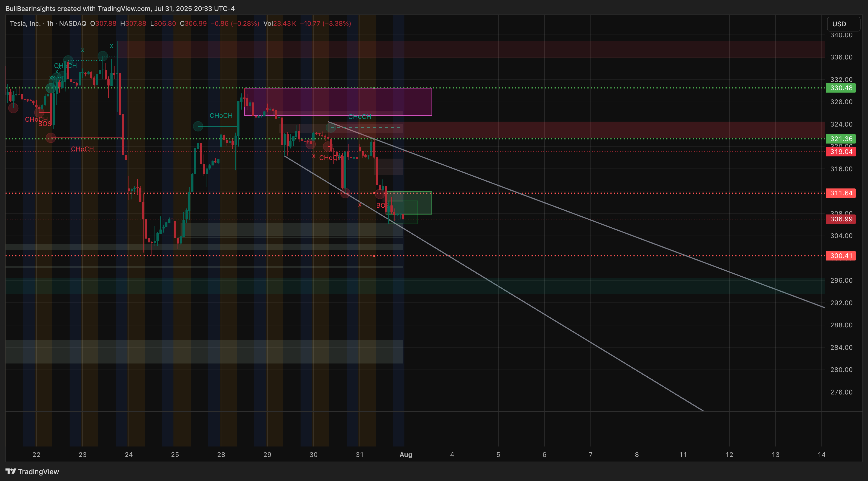The image size is (868, 481).
Task: Click the volume reading Vol 23.43 K
Action: (x=280, y=24)
